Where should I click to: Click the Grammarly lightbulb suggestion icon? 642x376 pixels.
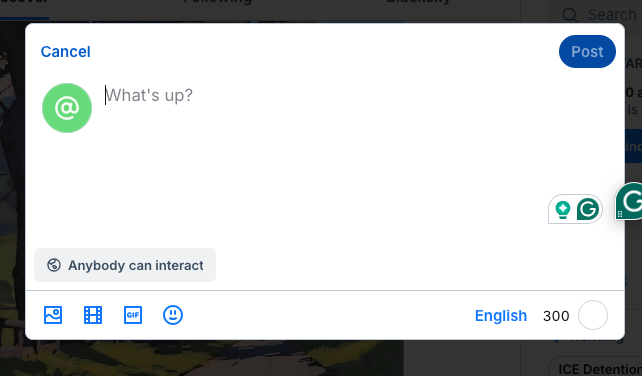(563, 210)
